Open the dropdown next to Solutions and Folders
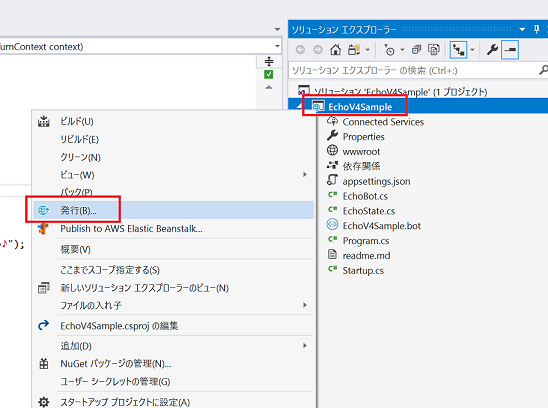Viewport: 548px width, 408px height. [x=368, y=50]
